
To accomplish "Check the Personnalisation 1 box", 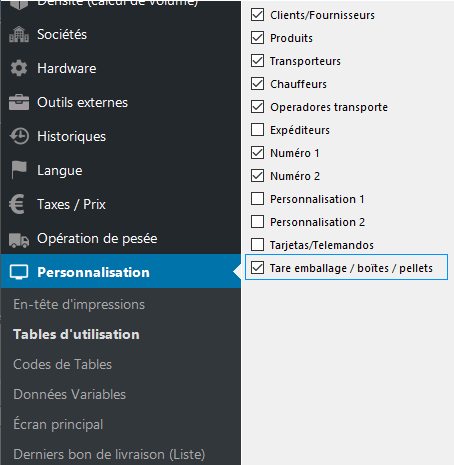I will click(257, 199).
